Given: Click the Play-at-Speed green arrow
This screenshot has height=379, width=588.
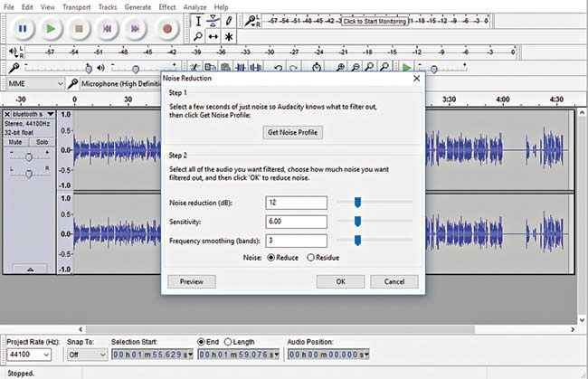Looking at the screenshot, I should click(x=406, y=68).
